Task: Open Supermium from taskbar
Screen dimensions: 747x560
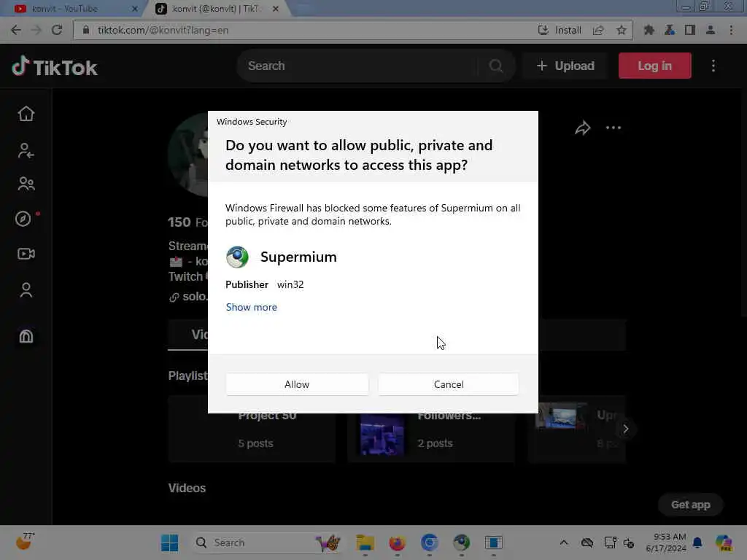Action: 462,542
